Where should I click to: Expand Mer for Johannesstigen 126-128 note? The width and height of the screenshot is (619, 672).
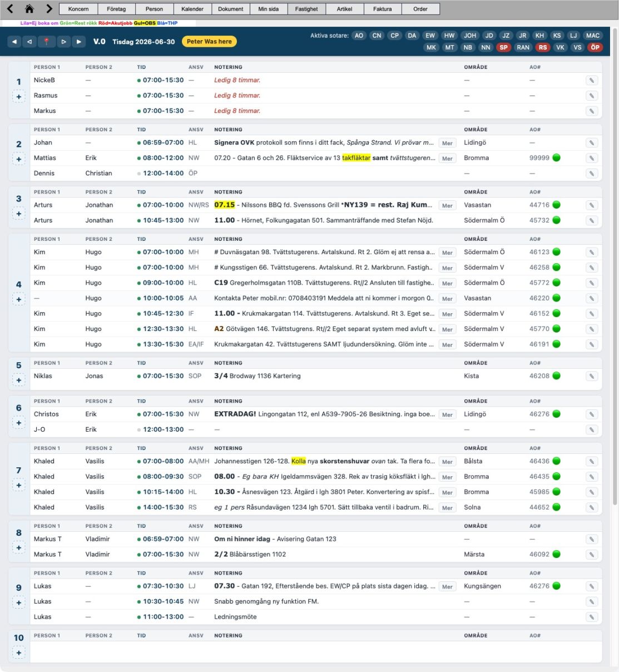(x=447, y=462)
